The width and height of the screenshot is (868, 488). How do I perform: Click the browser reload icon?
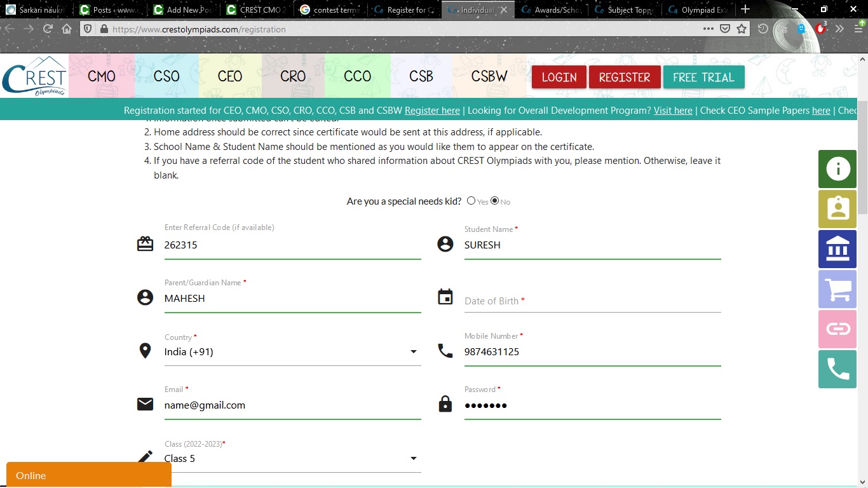point(48,29)
